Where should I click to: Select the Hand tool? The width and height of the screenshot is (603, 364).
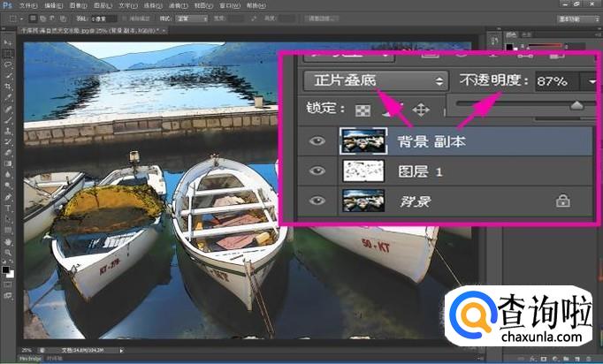tap(8, 241)
